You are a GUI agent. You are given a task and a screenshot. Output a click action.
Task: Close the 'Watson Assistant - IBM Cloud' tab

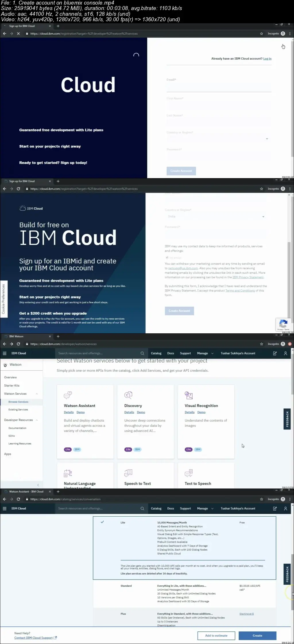[50, 491]
